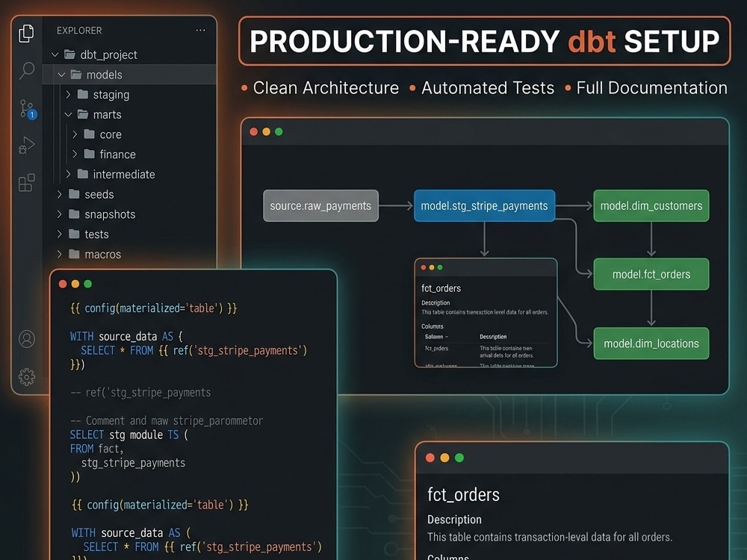Screen dimensions: 747x560
Task: Collapse the models folder chevron
Action: pos(61,75)
